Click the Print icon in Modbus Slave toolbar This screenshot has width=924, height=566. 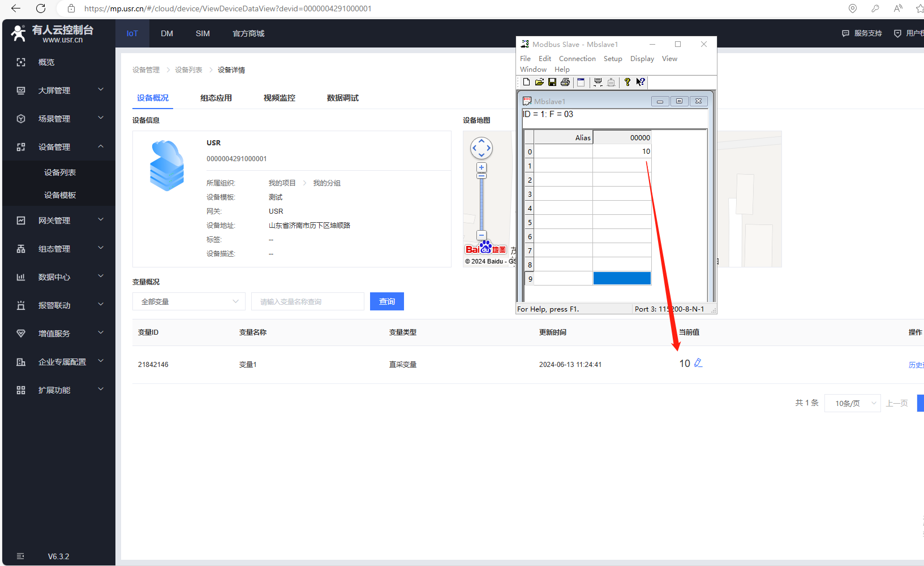tap(565, 82)
